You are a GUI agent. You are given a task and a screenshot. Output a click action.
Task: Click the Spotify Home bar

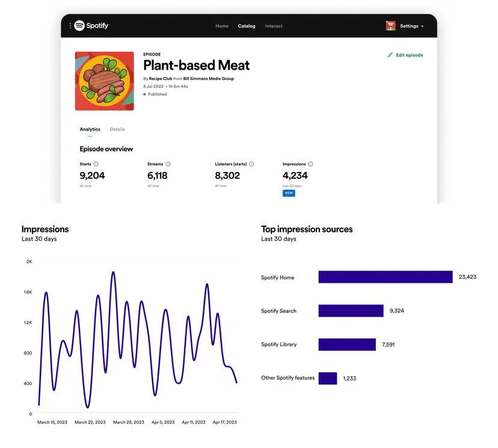click(386, 277)
